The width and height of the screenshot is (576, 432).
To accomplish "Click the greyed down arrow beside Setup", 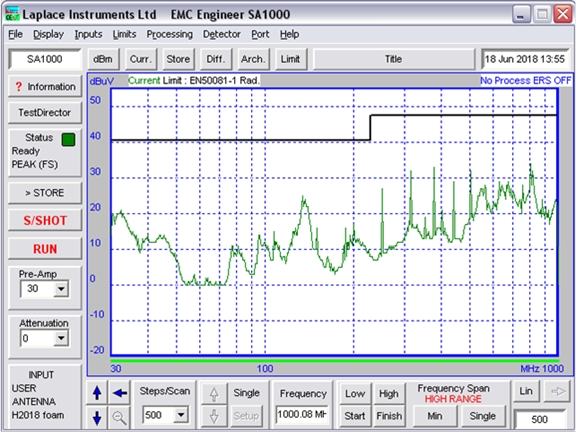I will pyautogui.click(x=214, y=417).
